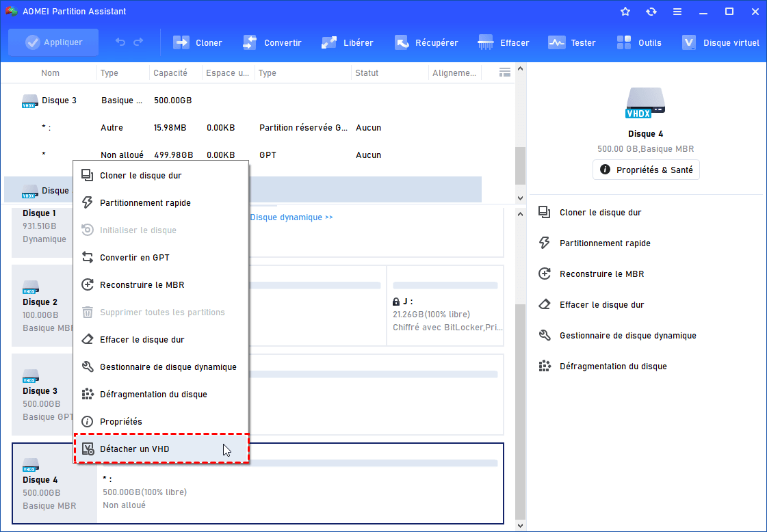Click the eraser icon in the context menu
The width and height of the screenshot is (767, 532).
tap(87, 339)
